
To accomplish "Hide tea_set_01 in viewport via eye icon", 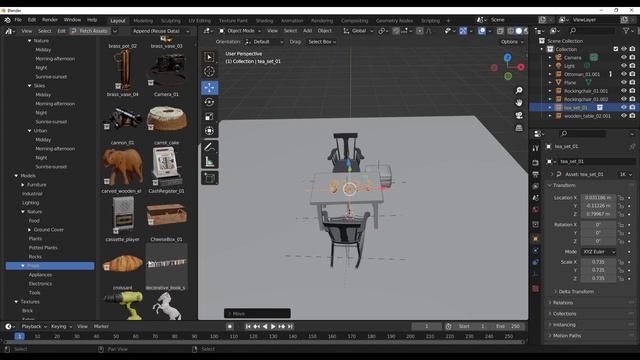I will coord(624,107).
